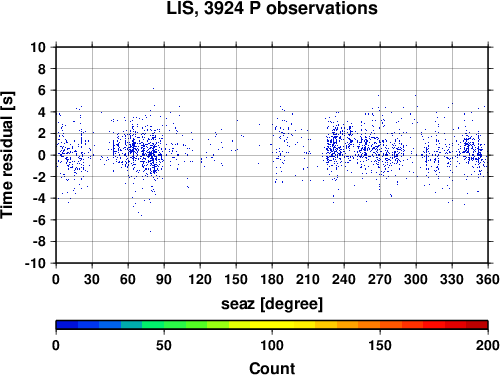Select the dark blue end of the colorbar
The height and width of the screenshot is (375, 500).
tap(67, 325)
